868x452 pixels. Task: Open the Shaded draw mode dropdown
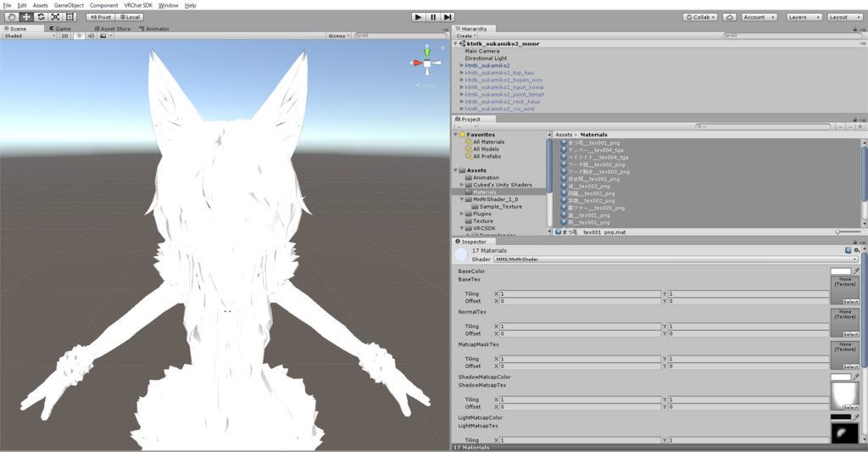29,36
